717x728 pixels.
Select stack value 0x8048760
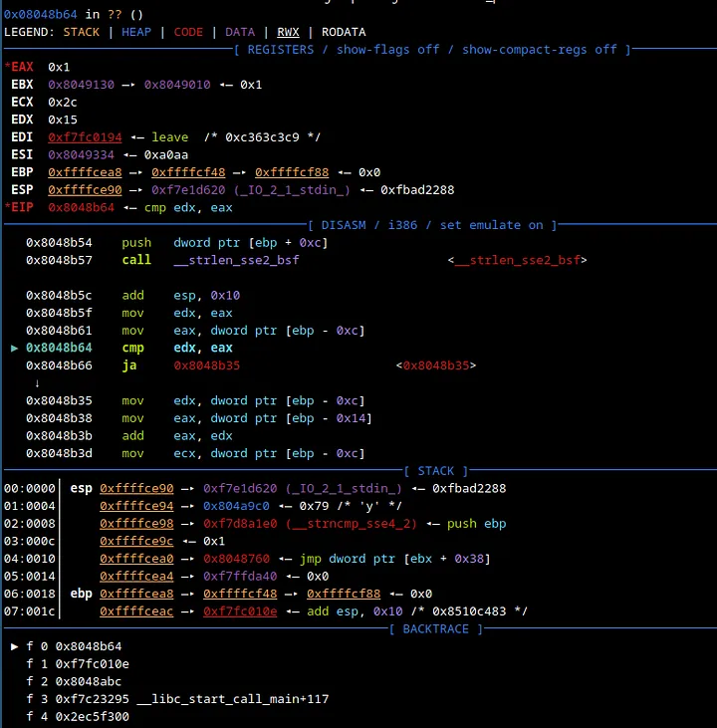point(236,559)
